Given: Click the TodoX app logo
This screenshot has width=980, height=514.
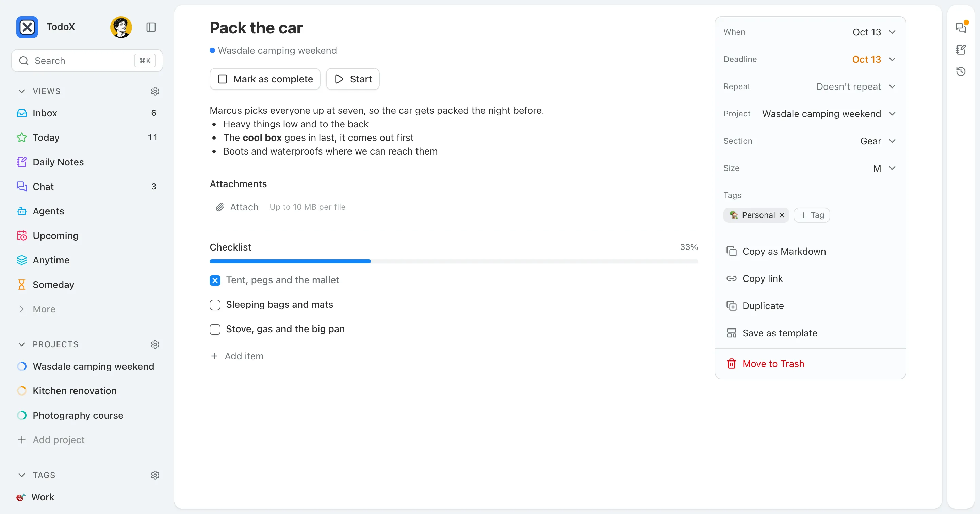Looking at the screenshot, I should click(x=27, y=27).
